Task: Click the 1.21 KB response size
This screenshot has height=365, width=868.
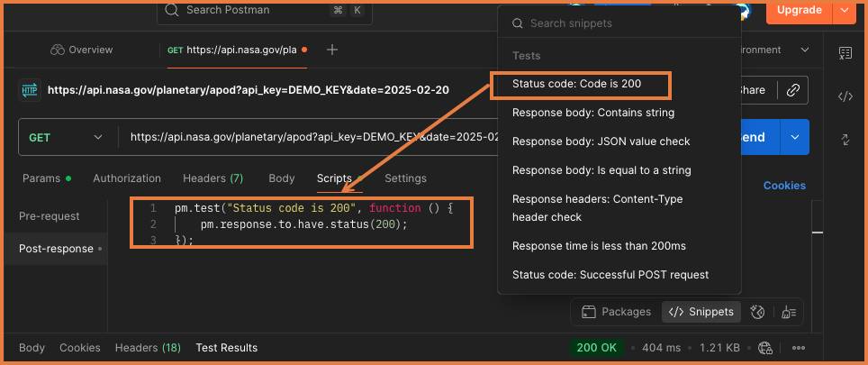Action: click(x=719, y=348)
